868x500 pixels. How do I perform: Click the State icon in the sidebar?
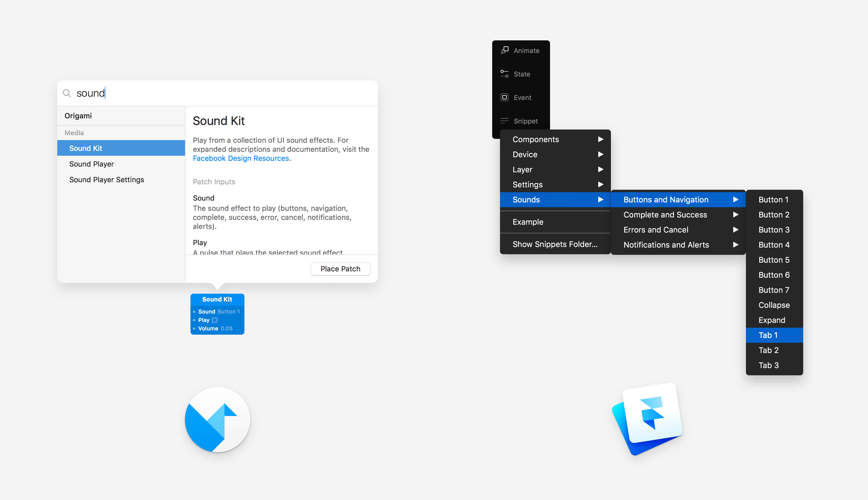tap(505, 74)
